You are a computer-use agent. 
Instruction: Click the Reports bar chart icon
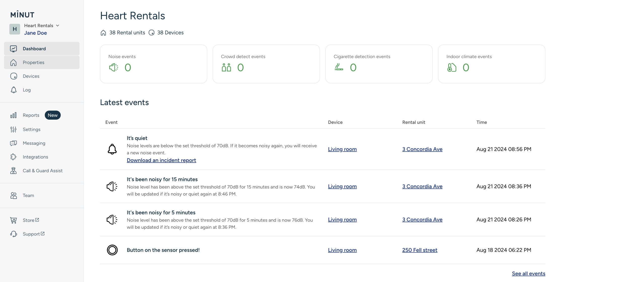tap(13, 115)
